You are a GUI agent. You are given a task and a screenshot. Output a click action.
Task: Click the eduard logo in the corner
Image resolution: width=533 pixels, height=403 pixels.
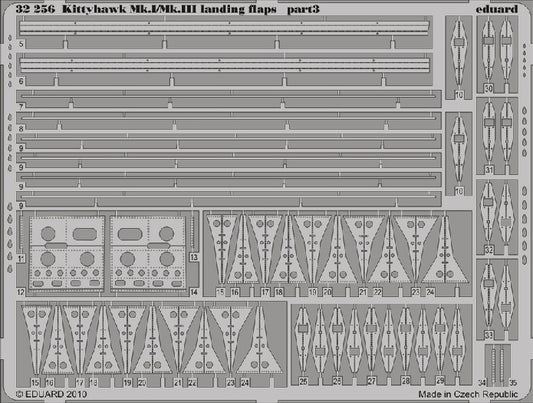(x=497, y=9)
